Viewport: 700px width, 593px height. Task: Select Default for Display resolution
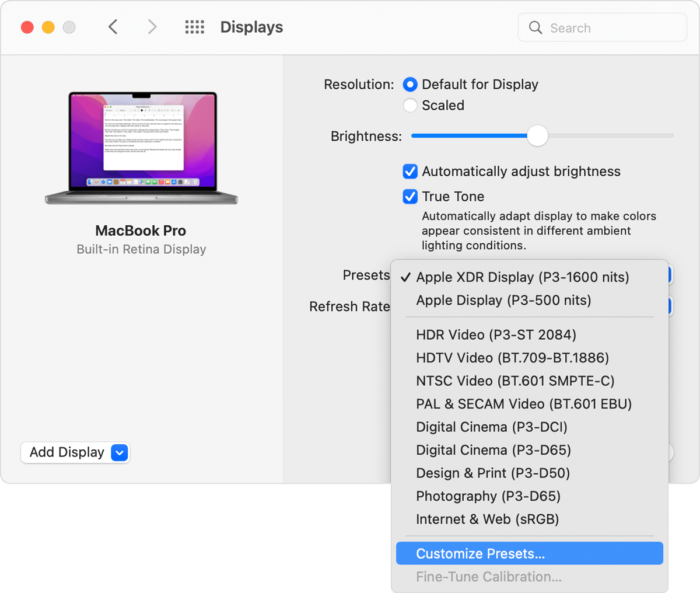(411, 85)
